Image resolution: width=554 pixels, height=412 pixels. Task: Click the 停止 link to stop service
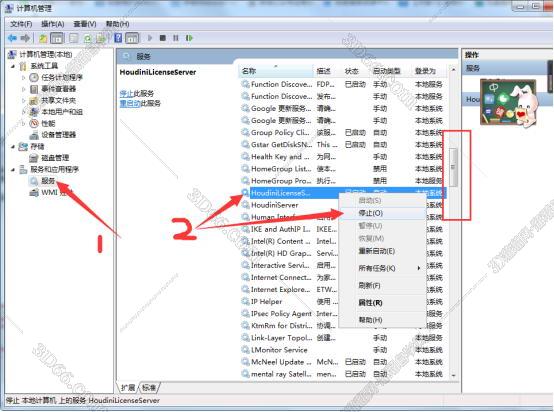pyautogui.click(x=126, y=93)
